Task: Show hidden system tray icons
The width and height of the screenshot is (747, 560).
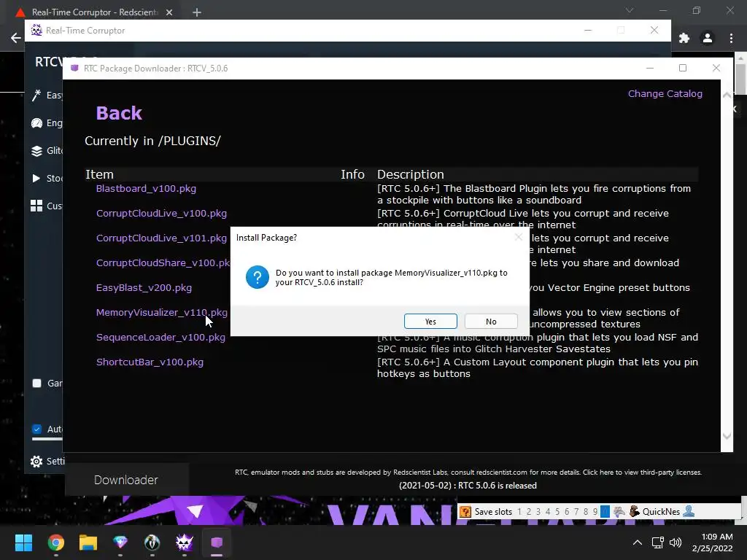Action: 638,542
